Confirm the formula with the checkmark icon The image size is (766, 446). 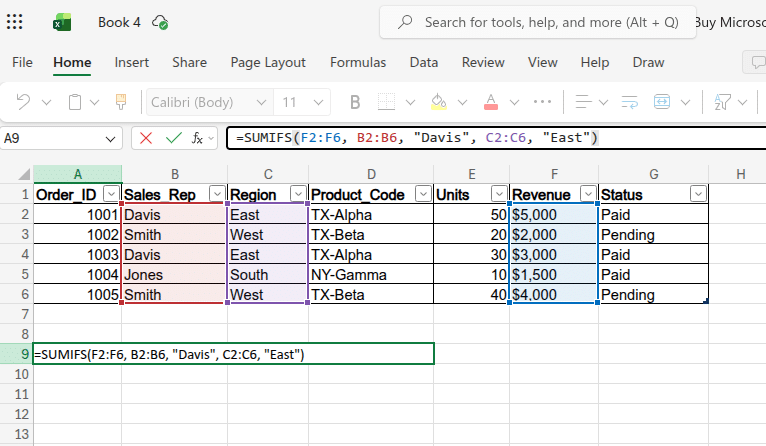click(x=173, y=138)
